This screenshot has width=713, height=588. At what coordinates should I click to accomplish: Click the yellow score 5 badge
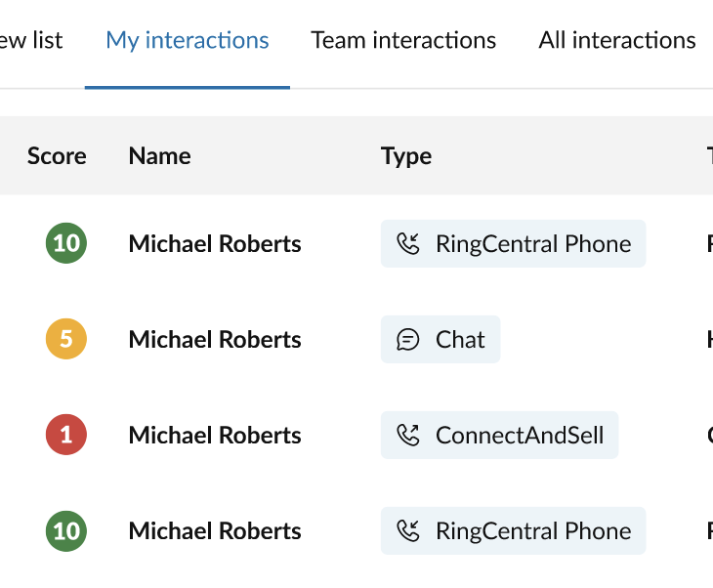(66, 339)
